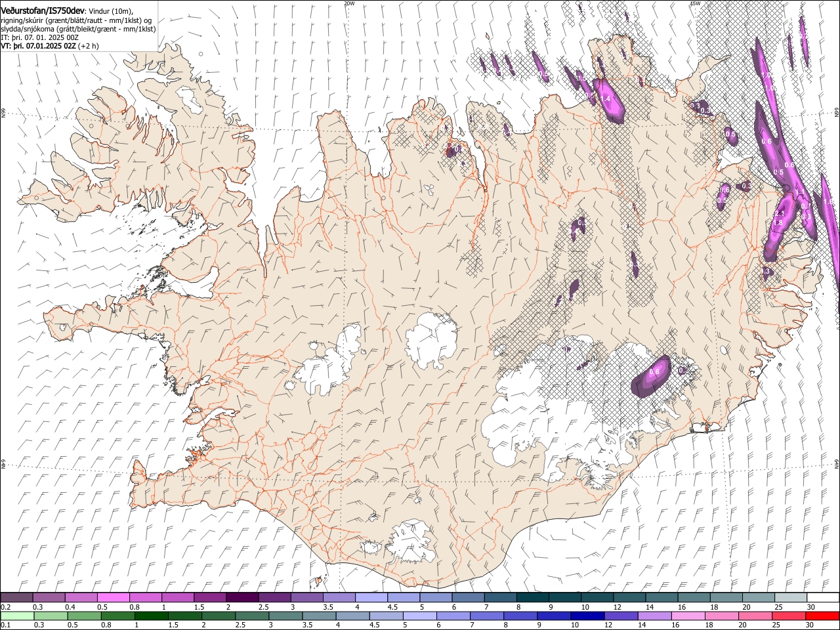The image size is (840, 630).
Task: Click the '12' label on snow scale
Action: coord(617,607)
